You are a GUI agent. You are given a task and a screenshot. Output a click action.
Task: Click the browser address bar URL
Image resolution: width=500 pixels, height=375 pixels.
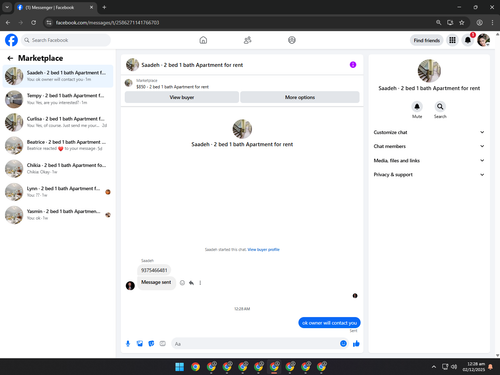click(107, 23)
